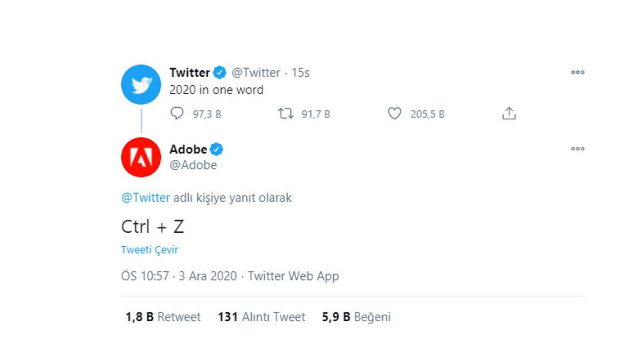Open the 131 Alıntı Tweet list
This screenshot has width=644, height=362.
click(x=261, y=317)
